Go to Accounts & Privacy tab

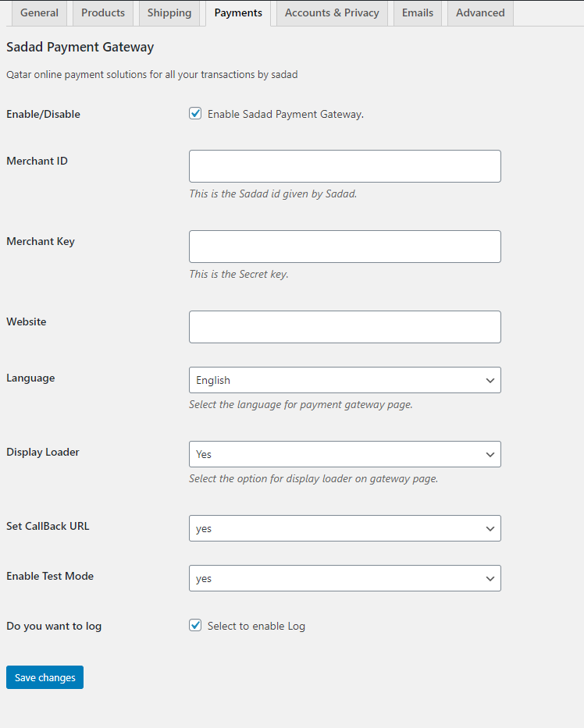(332, 12)
